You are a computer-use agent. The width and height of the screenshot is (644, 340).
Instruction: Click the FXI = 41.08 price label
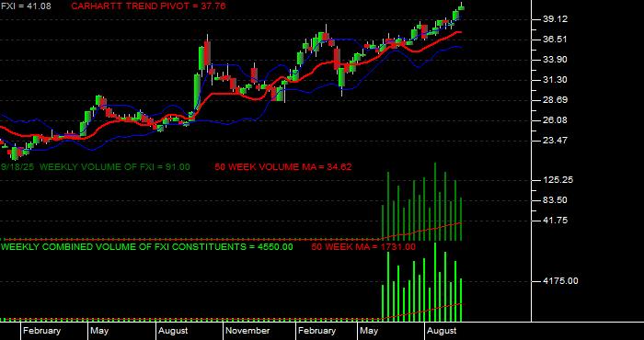(x=27, y=6)
